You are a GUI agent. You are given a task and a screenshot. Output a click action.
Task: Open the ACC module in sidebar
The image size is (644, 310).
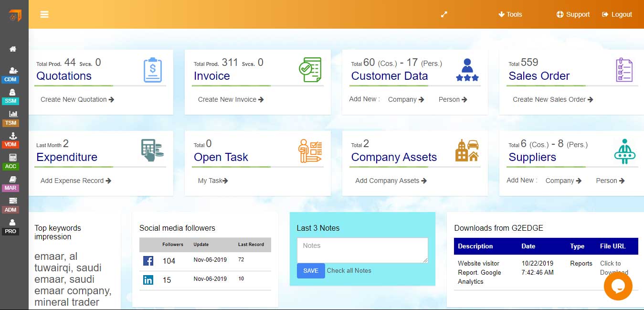tap(11, 162)
